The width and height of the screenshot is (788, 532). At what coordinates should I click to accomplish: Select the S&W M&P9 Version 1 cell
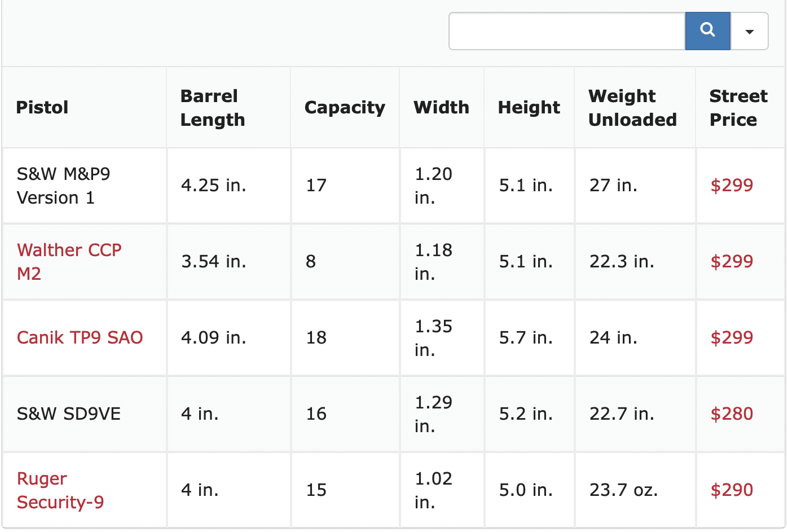63,186
